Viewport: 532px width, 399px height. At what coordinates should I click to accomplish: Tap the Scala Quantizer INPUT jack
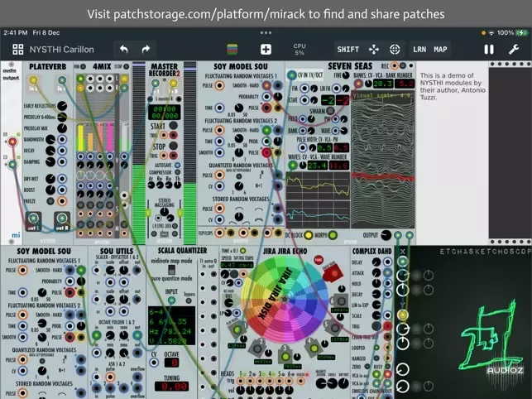click(171, 300)
